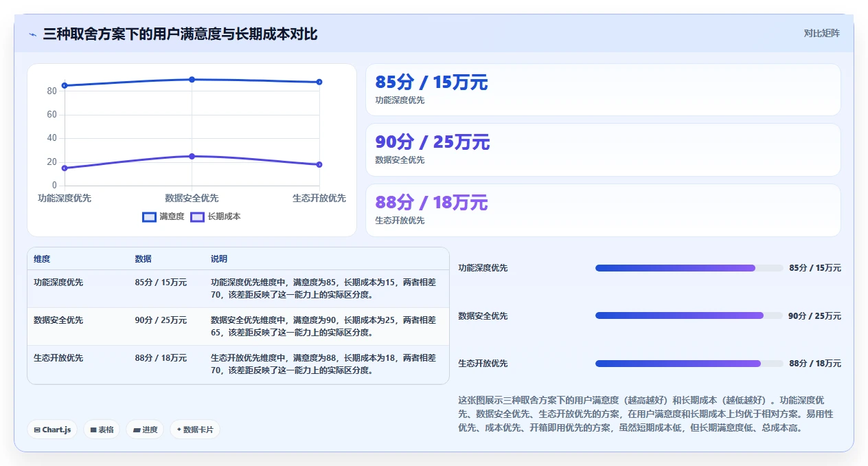Click the 生态开放优先 progress bar
Viewport: 868px width, 466px height.
coord(689,364)
